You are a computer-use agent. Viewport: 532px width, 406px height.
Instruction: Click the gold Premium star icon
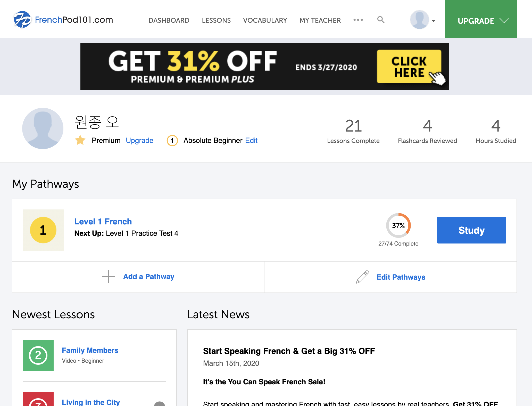[80, 140]
